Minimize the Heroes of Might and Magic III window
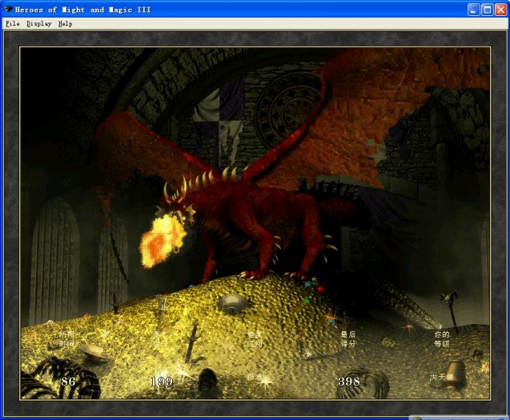 point(473,10)
